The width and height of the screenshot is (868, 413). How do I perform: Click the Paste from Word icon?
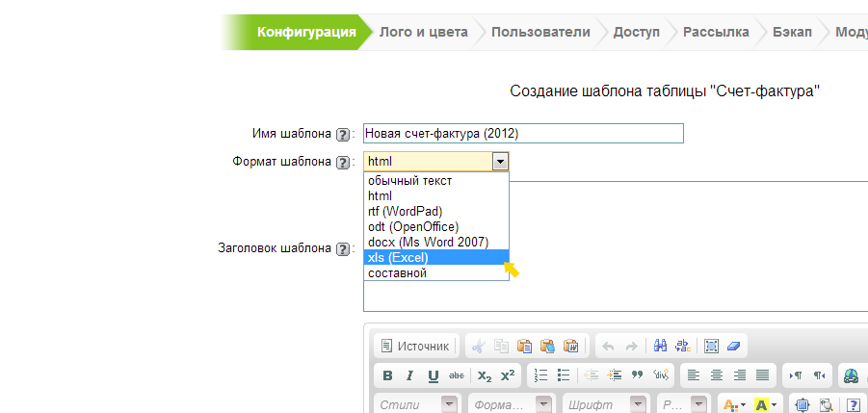[570, 346]
